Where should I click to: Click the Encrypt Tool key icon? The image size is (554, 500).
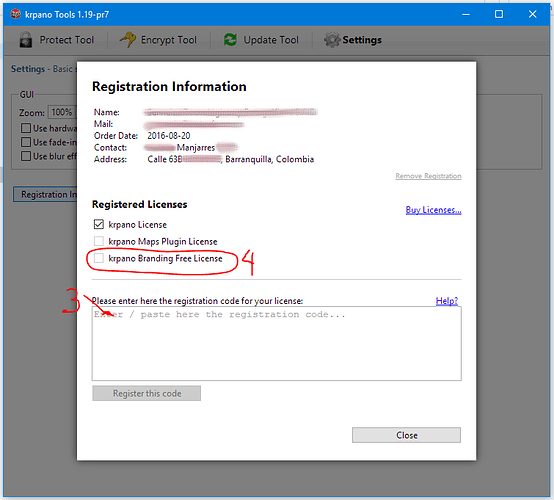[128, 39]
